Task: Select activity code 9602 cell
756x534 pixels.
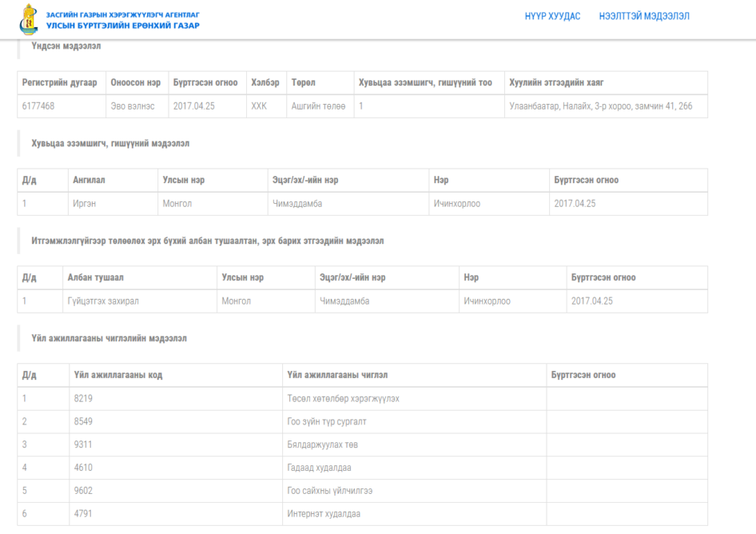Action: coord(176,491)
